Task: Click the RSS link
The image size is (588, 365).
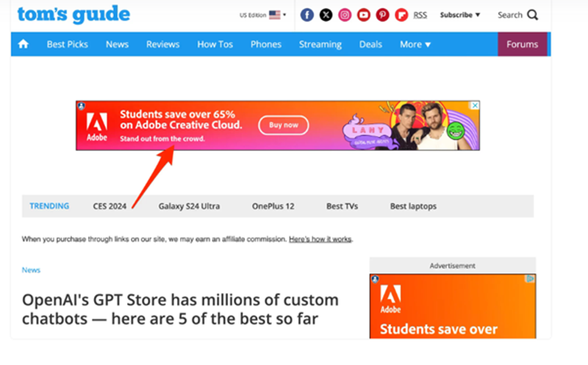Action: 420,15
